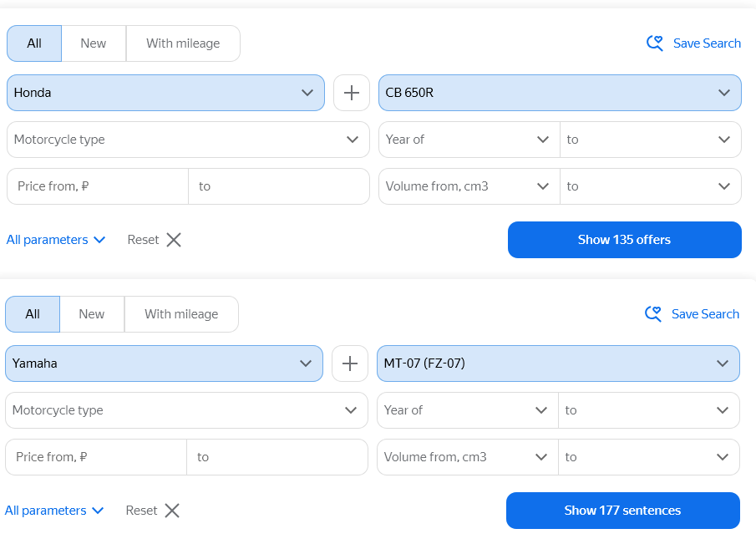The height and width of the screenshot is (544, 756).
Task: Focus Price from field in Honda form
Action: 98,186
